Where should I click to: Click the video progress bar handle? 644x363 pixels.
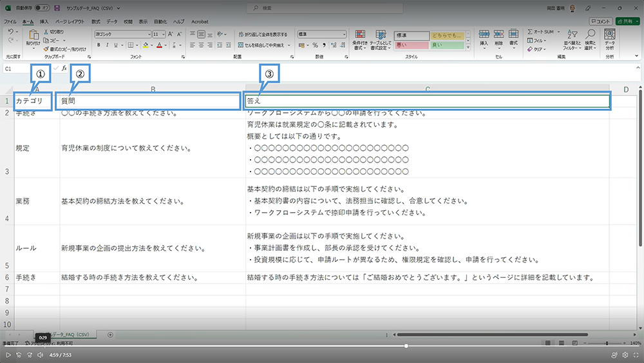[406, 346]
